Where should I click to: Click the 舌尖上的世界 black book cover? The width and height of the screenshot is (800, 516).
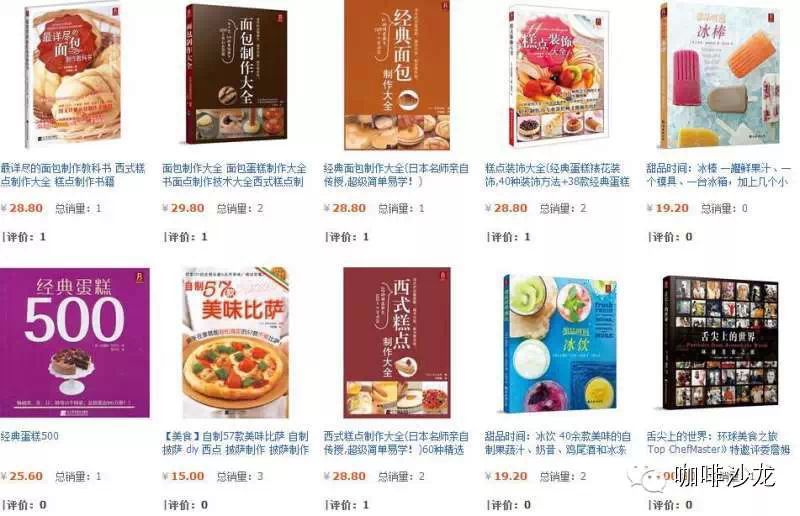[720, 342]
